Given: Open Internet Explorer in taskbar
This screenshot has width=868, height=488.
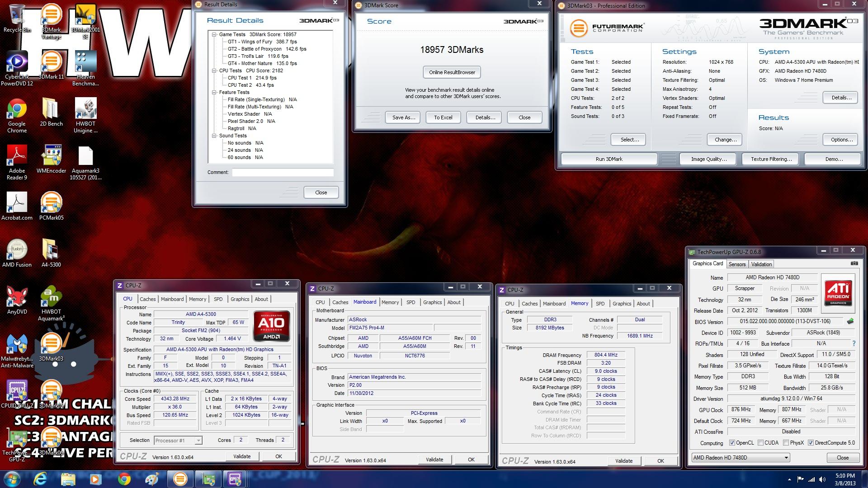Looking at the screenshot, I should pyautogui.click(x=40, y=479).
